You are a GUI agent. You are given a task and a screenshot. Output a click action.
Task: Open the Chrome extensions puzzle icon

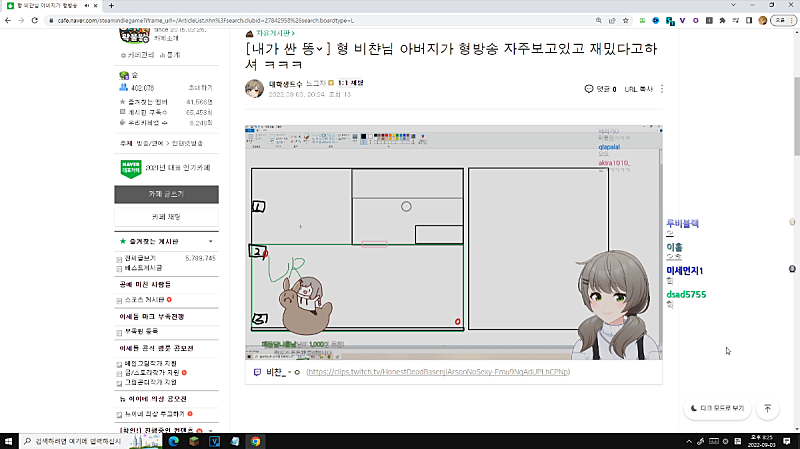tap(722, 20)
